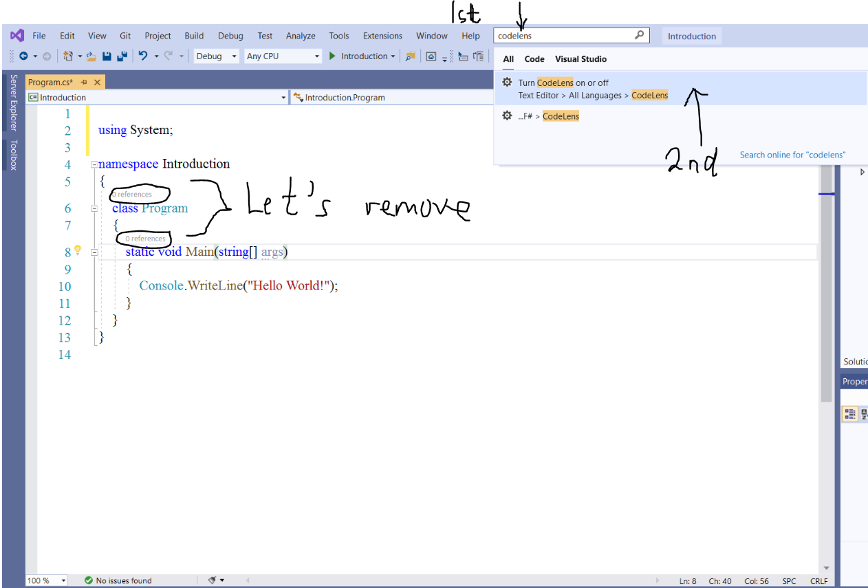Click the Categorized icon in the Properties panel
The height and width of the screenshot is (588, 868).
(x=850, y=413)
